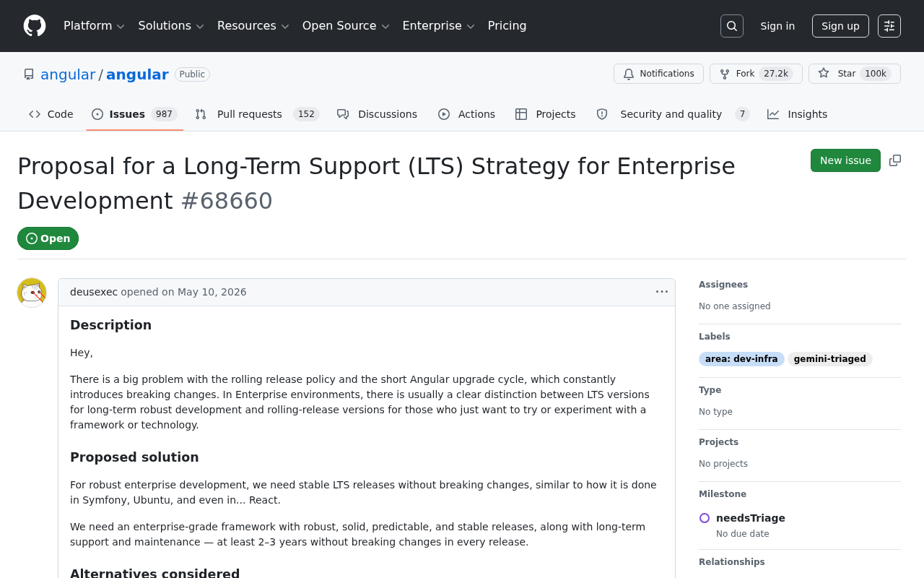Sign in to GitHub

[777, 26]
